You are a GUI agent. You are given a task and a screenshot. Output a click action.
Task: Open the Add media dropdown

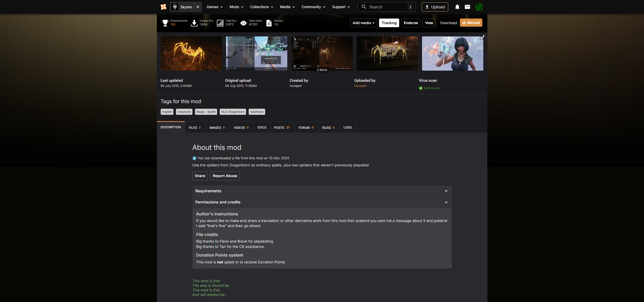363,23
